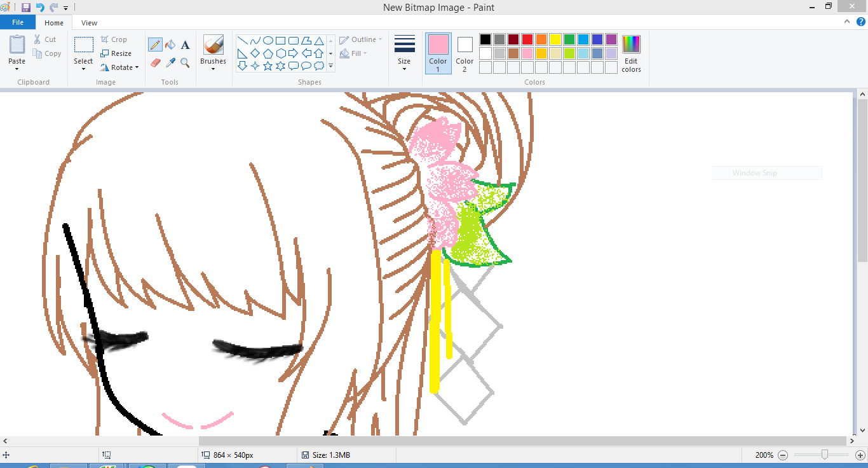Click the Brushes icon
The width and height of the screenshot is (868, 468).
214,45
